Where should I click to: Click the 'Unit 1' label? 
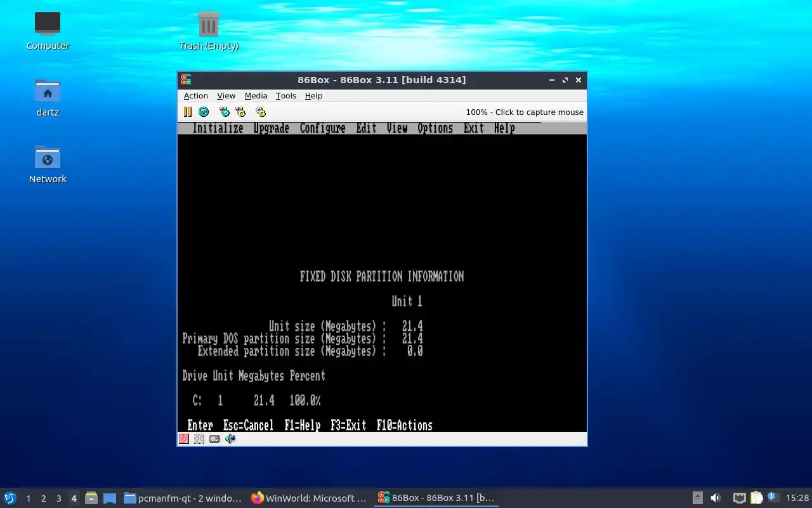pyautogui.click(x=407, y=302)
